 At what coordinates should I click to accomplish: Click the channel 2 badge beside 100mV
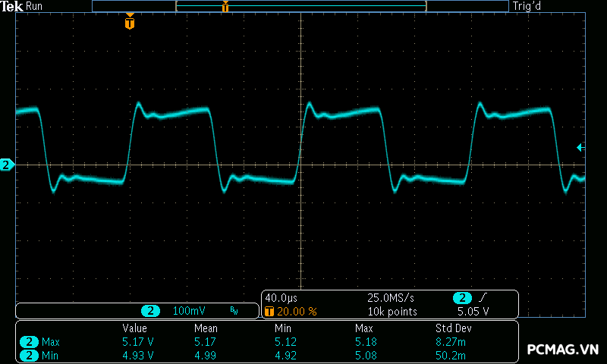tap(151, 311)
